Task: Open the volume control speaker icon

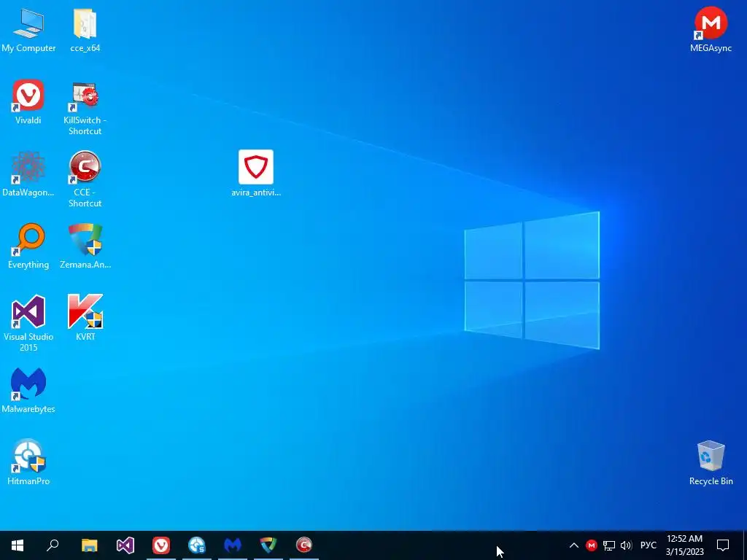Action: (626, 545)
